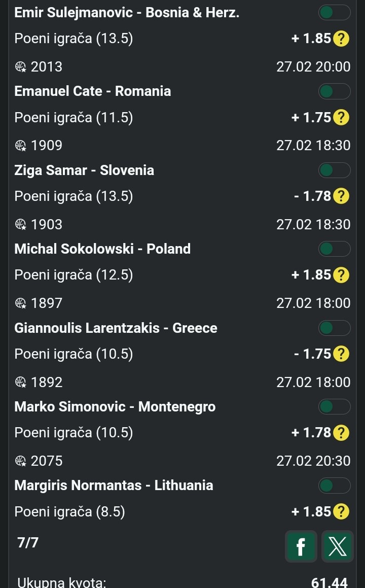Select Marko Simonovic - Montenegro entry
This screenshot has width=365, height=588.
point(115,407)
